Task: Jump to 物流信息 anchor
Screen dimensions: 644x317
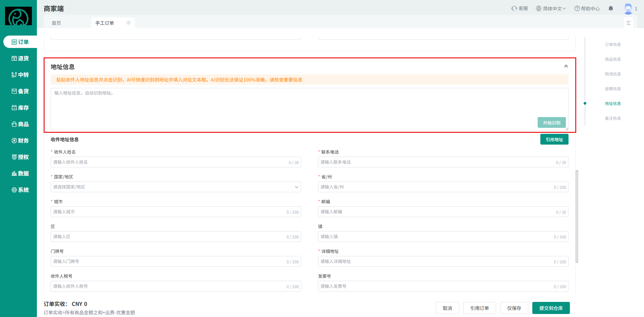Action: pyautogui.click(x=613, y=74)
